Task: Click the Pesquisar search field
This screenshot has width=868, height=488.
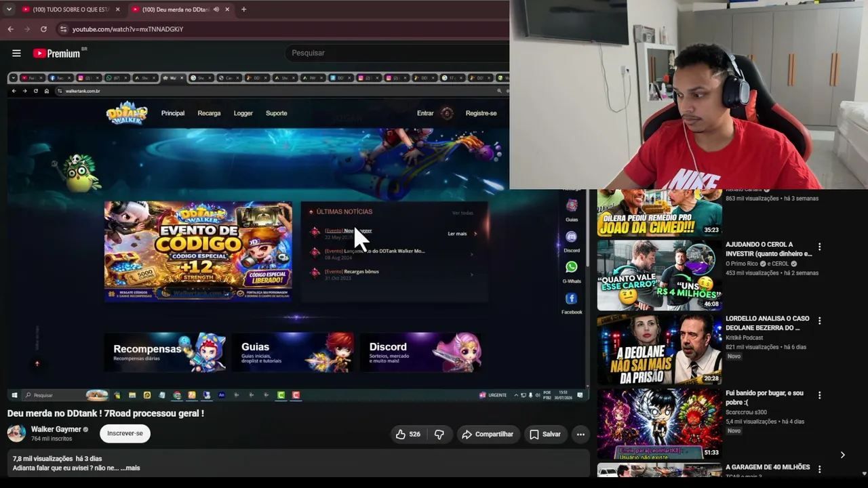Action: tap(399, 53)
